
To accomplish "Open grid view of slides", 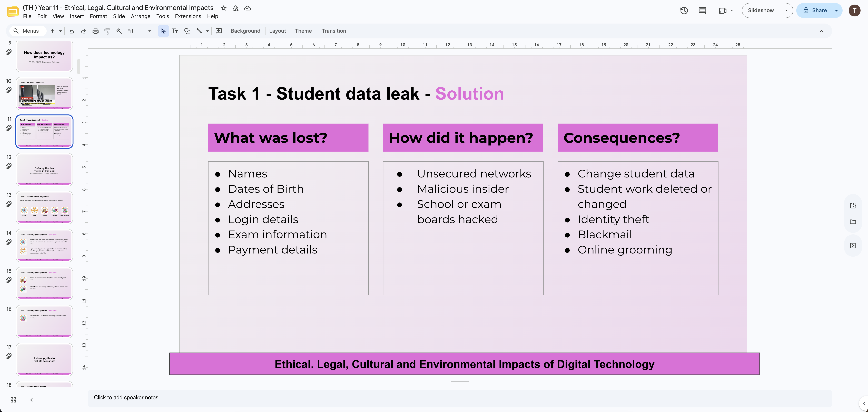I will click(14, 399).
